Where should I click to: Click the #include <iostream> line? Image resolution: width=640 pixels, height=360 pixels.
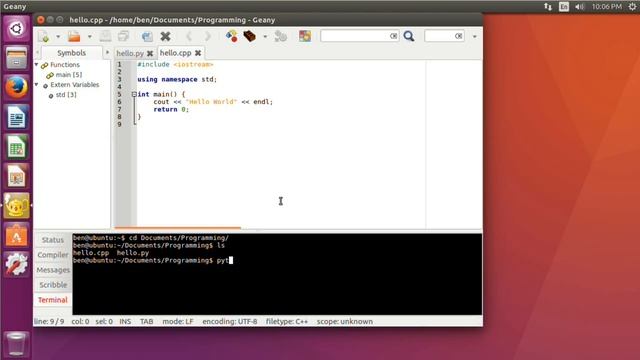point(175,64)
